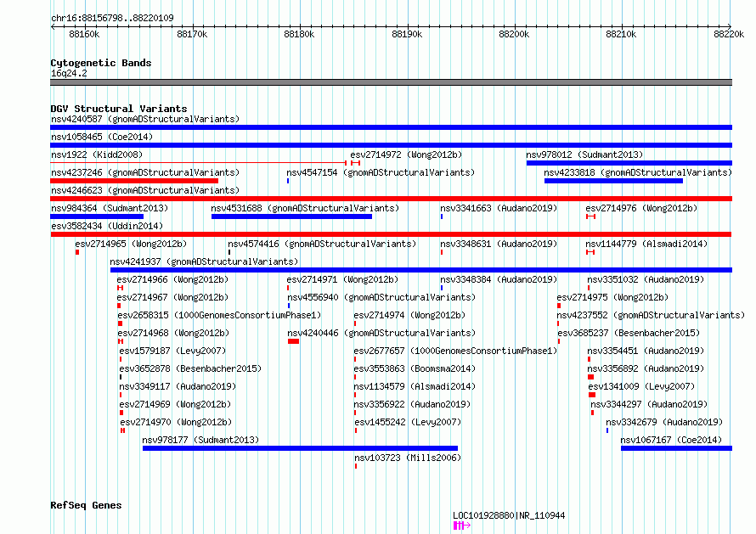Image resolution: width=756 pixels, height=534 pixels.
Task: Click esv2714967 (Wong2012b) label
Action: click(172, 297)
